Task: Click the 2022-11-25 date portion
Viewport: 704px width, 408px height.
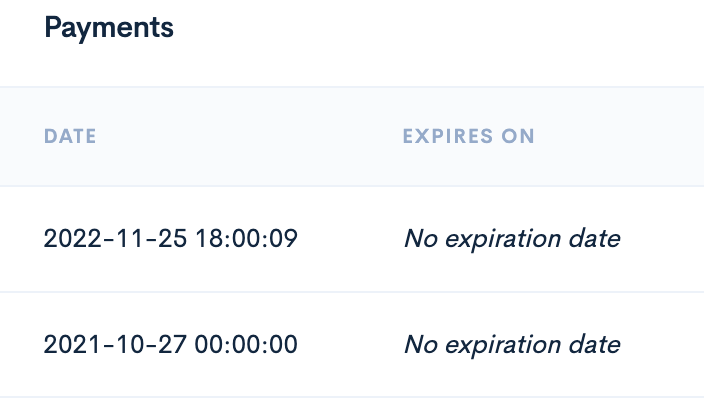Action: click(x=115, y=238)
